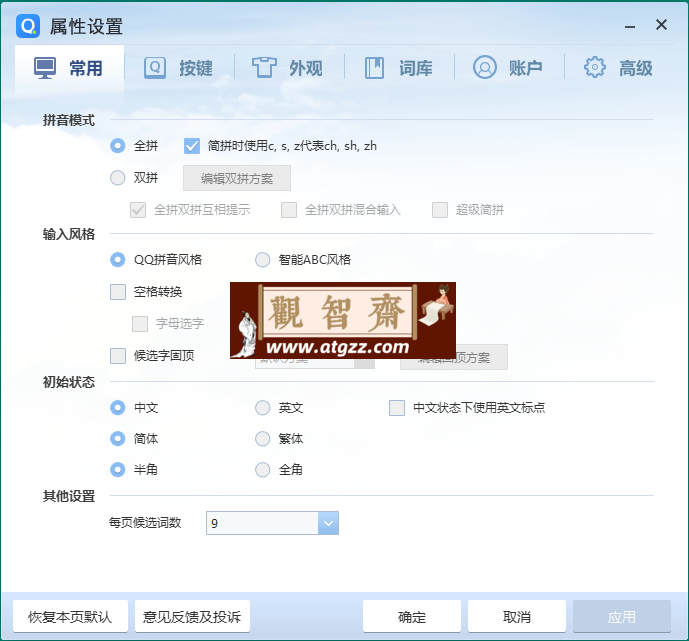Select 中文 initial state radio

pos(118,408)
